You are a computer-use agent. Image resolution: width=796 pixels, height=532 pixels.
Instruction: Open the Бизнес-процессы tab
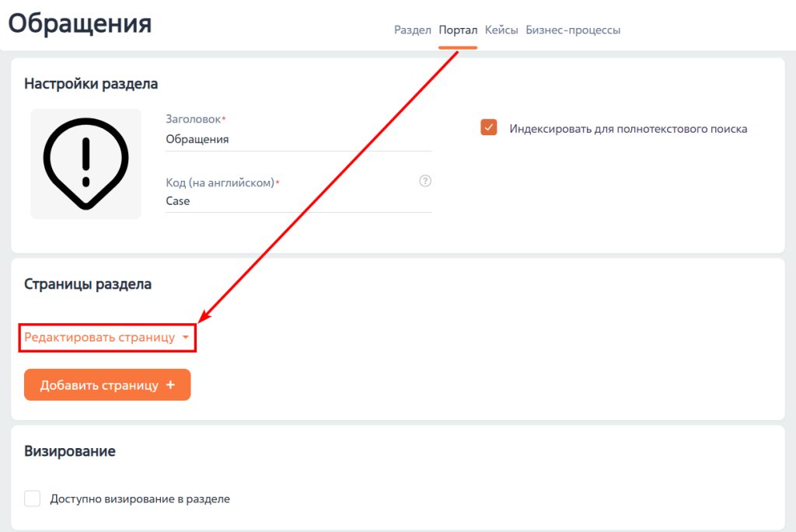coord(573,30)
